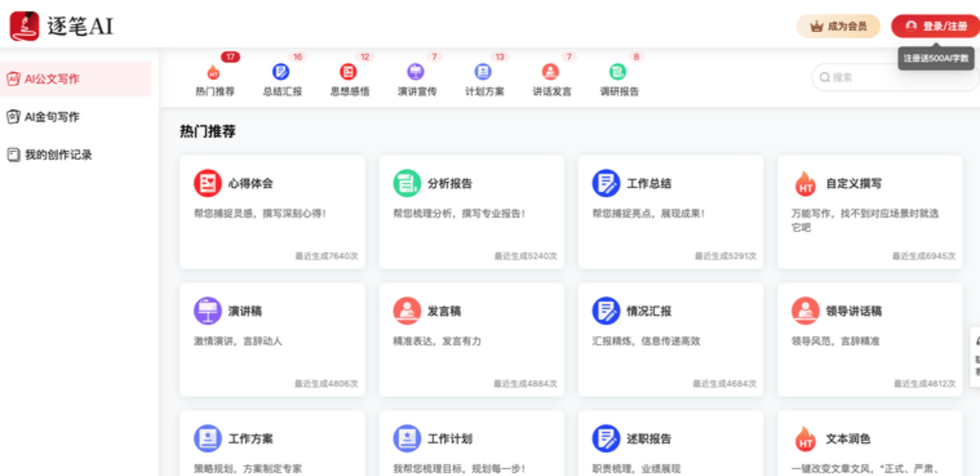Viewport: 980px width, 476px height.
Task: Click the 成为会员 membership button
Action: [837, 26]
